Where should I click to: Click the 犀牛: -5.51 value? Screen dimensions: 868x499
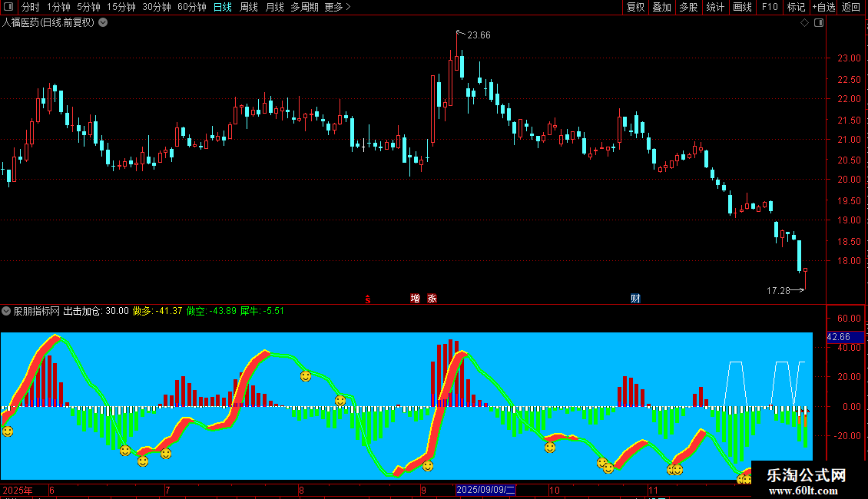click(x=262, y=311)
